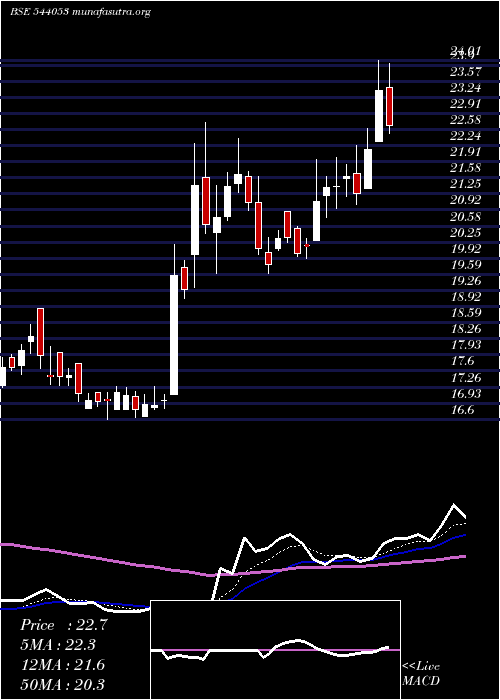This screenshot has width=500, height=700.
Task: Select the 21.58 price axis label
Action: (x=466, y=168)
